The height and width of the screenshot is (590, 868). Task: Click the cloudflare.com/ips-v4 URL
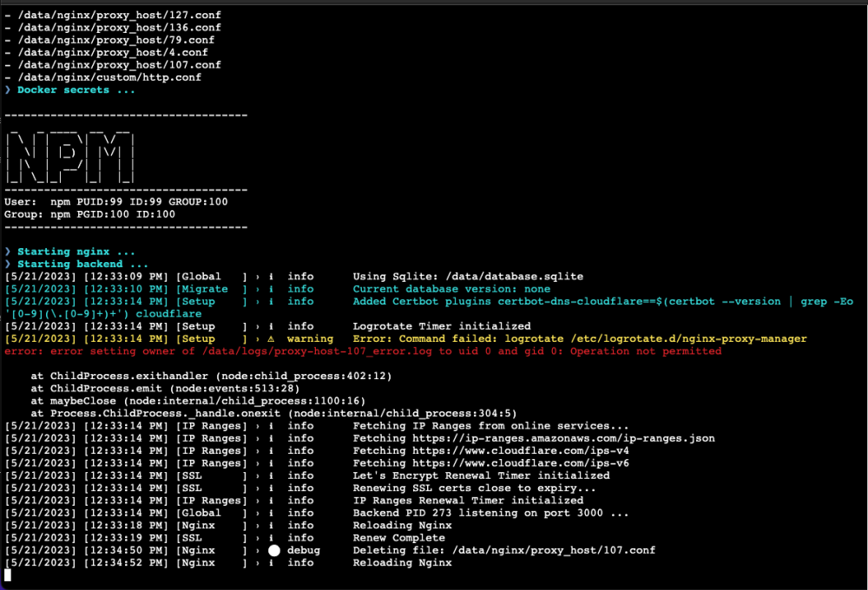pyautogui.click(x=520, y=451)
